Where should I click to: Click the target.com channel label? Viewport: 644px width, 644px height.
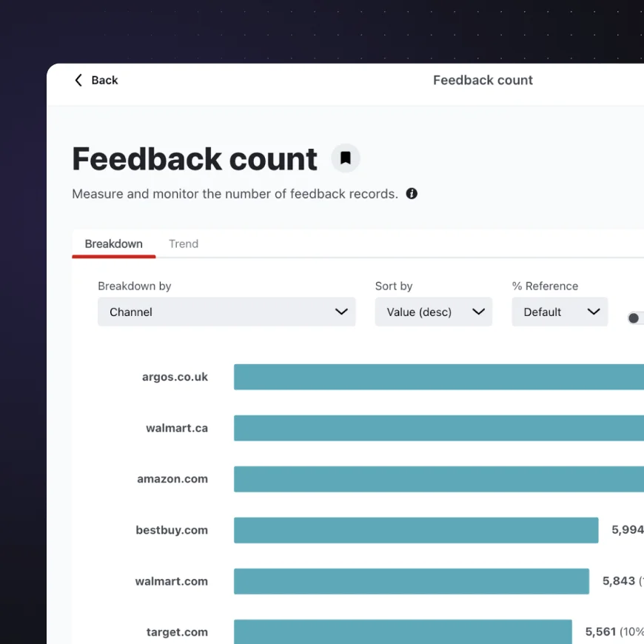pyautogui.click(x=177, y=632)
